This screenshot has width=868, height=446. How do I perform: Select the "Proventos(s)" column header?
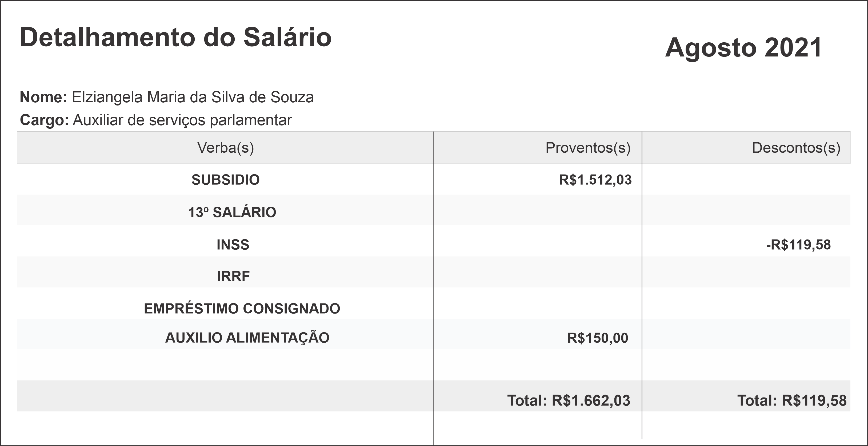pos(588,148)
